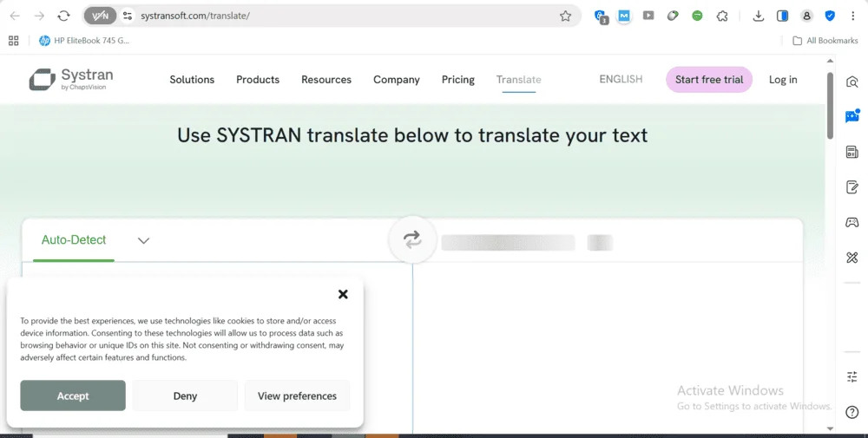Click View preferences for cookies
This screenshot has height=438, width=868.
[x=297, y=396]
